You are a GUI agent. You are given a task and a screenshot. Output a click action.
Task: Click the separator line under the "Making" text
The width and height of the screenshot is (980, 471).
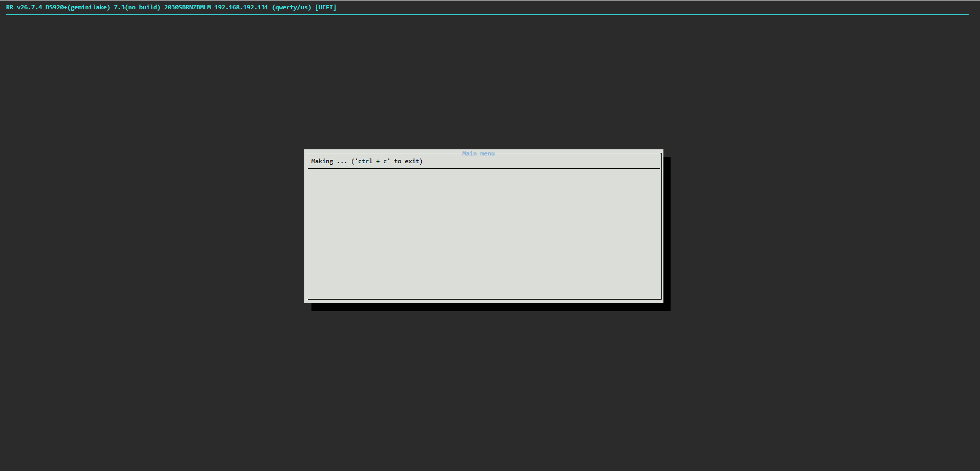484,168
